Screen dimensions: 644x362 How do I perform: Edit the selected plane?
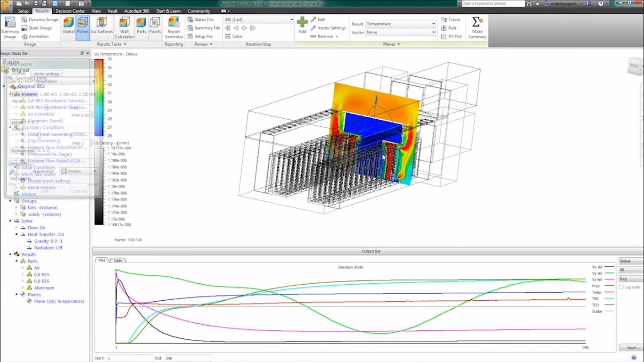click(318, 20)
